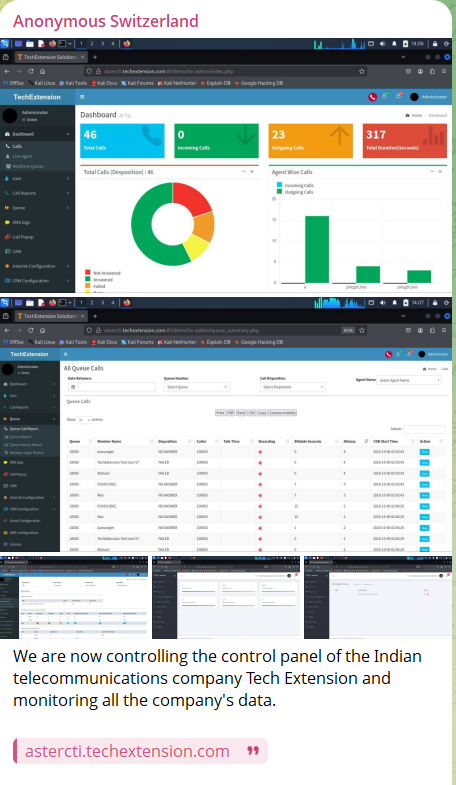Expand Call Reports in upper screenshot sidebar

coord(38,193)
